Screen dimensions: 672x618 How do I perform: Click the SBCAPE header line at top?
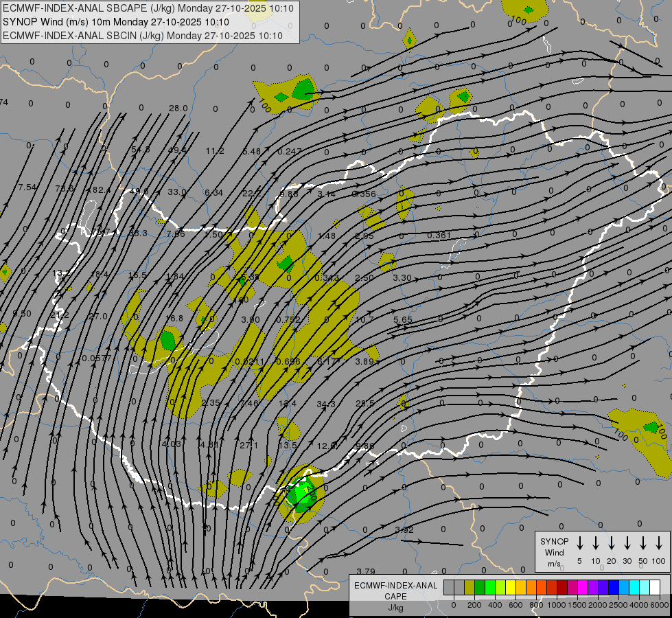[148, 8]
